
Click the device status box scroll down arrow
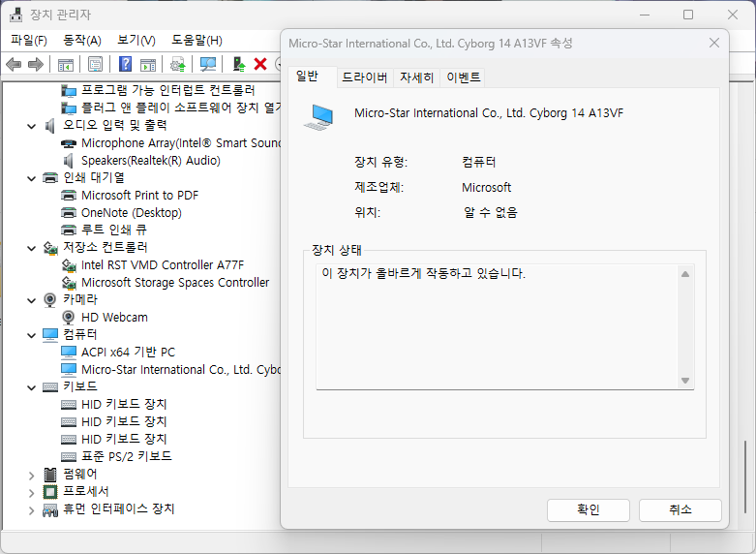coord(685,381)
